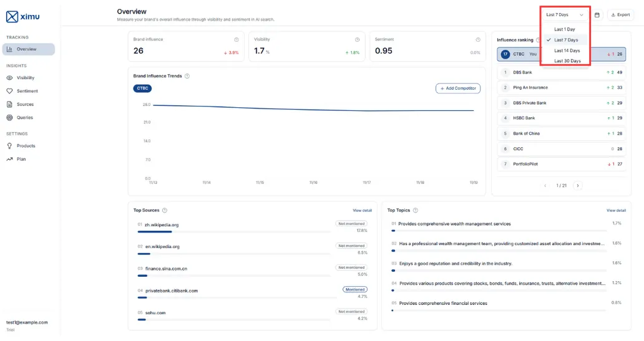The image size is (644, 341).
Task: Click the Visibility card help icon
Action: (357, 39)
